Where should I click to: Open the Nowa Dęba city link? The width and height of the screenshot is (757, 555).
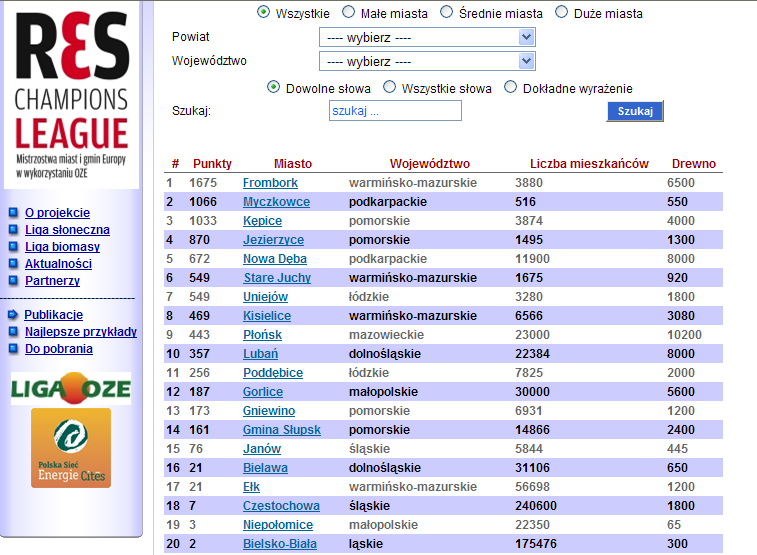(275, 259)
